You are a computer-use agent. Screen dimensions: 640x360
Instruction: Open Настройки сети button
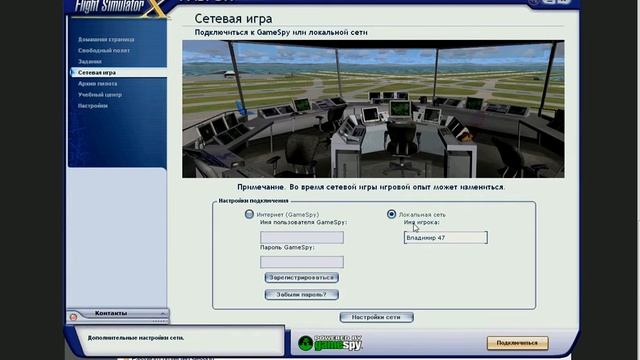pos(376,317)
